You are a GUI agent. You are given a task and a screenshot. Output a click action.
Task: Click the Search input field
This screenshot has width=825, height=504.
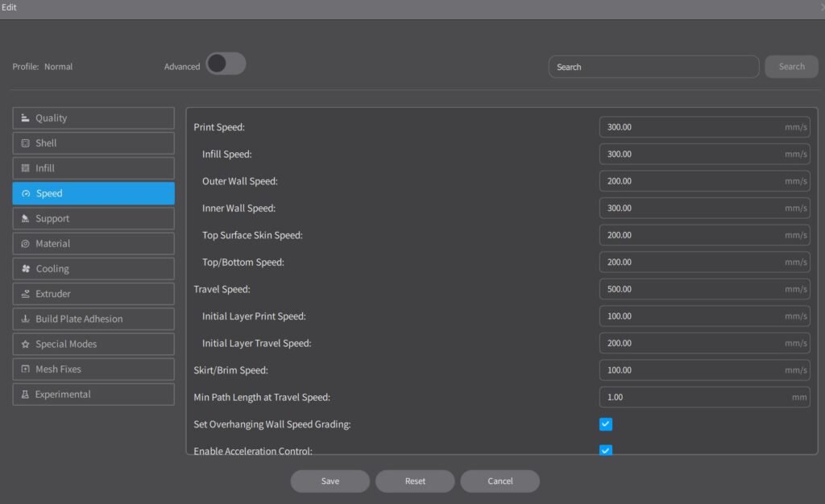653,67
